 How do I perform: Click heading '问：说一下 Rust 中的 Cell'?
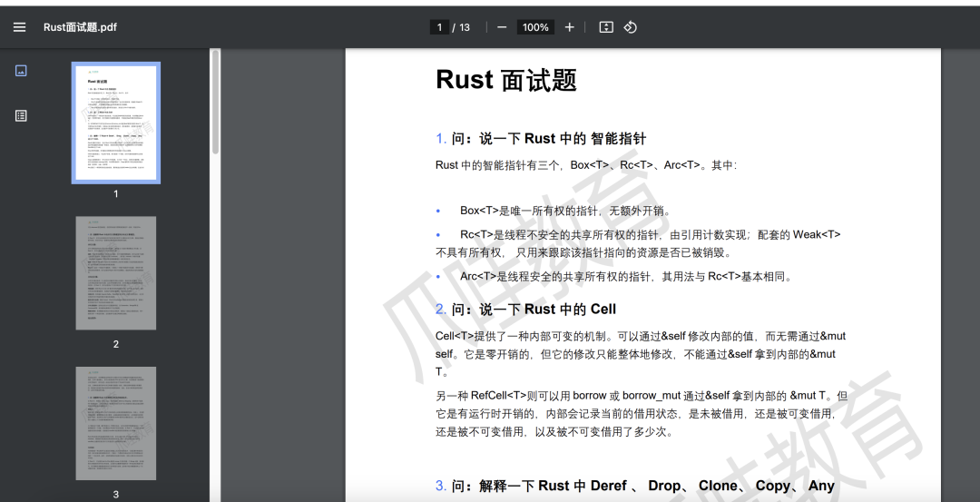click(x=534, y=309)
